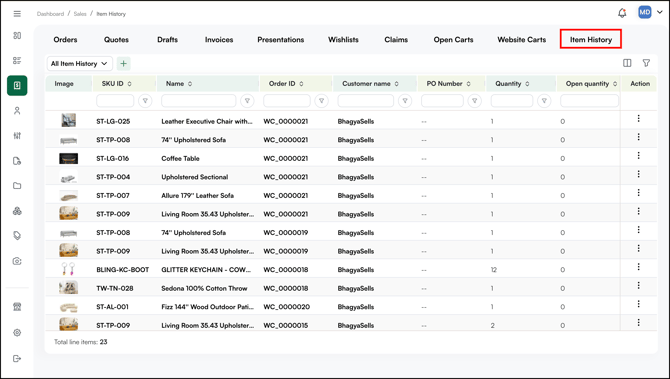
Task: Switch to the Drafts tab
Action: tap(168, 40)
